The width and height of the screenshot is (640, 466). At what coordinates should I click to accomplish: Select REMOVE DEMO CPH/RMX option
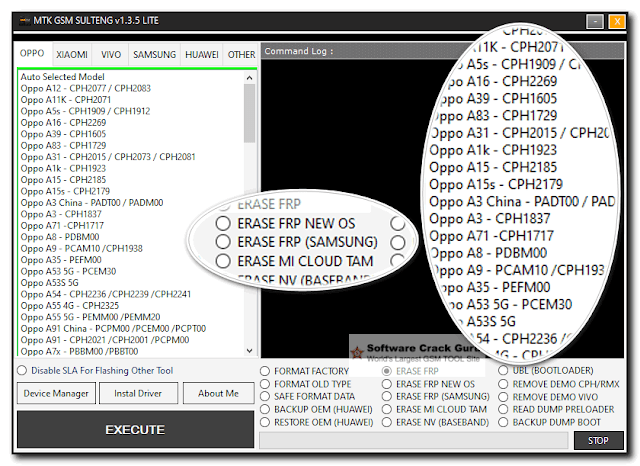click(x=559, y=384)
